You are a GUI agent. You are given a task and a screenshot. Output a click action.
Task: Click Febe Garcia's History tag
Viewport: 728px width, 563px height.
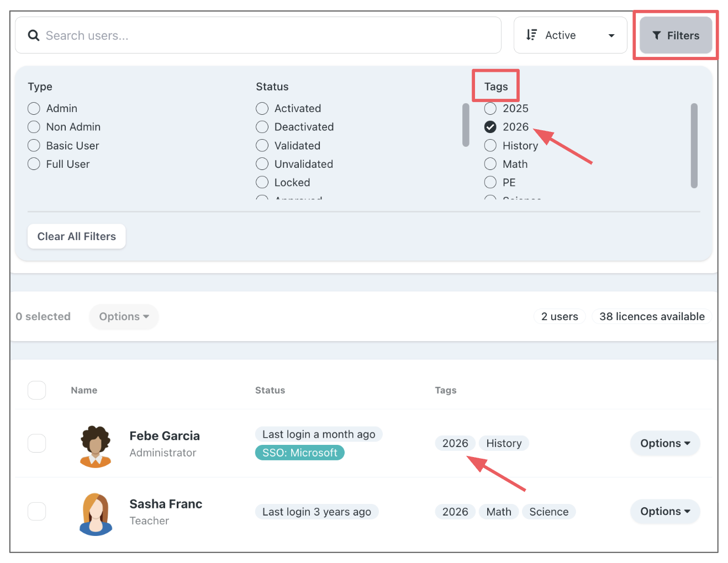[504, 443]
